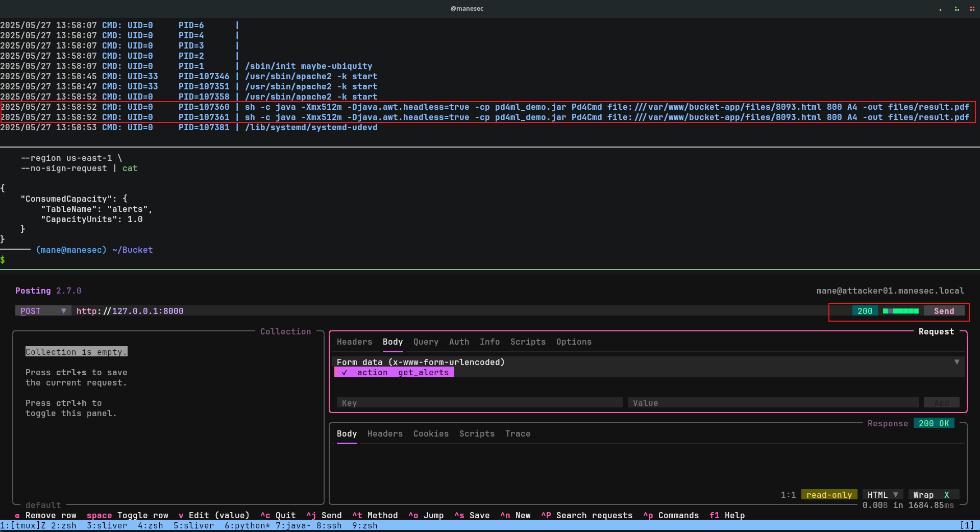
Task: Click the Posting 2.7.0 app title
Action: point(48,291)
